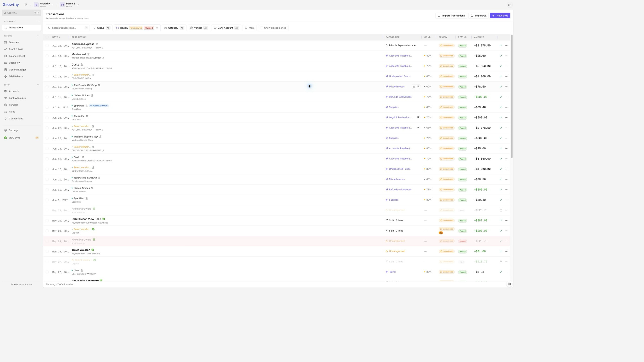Open Billable Expense Income category
644x362 pixels.
tap(402, 46)
